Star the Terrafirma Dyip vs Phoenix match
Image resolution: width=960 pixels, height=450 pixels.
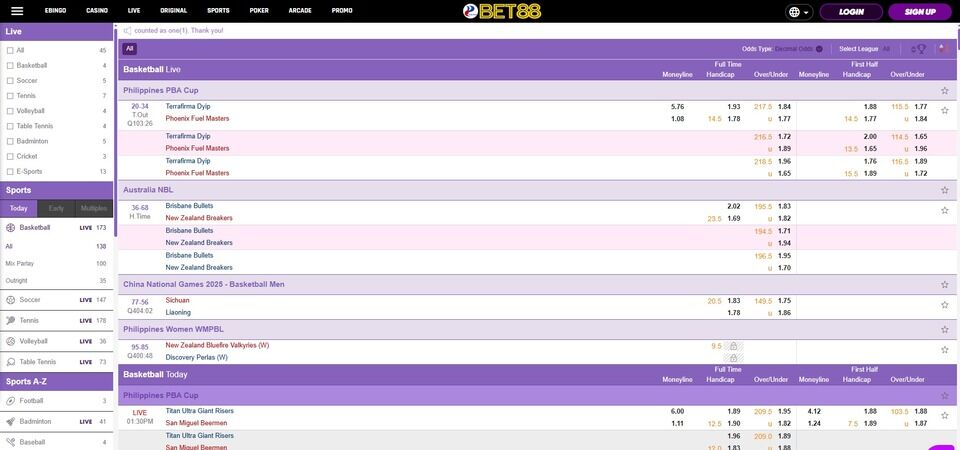click(945, 110)
